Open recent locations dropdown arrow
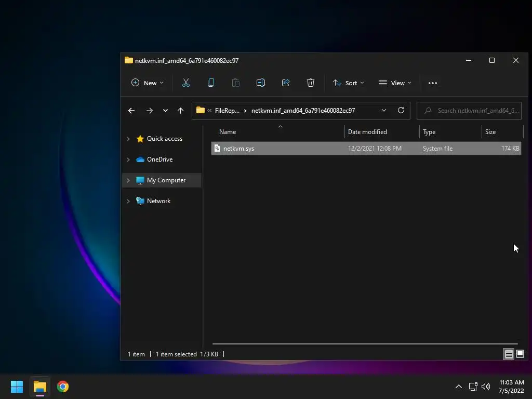Image resolution: width=532 pixels, height=399 pixels. click(x=165, y=111)
